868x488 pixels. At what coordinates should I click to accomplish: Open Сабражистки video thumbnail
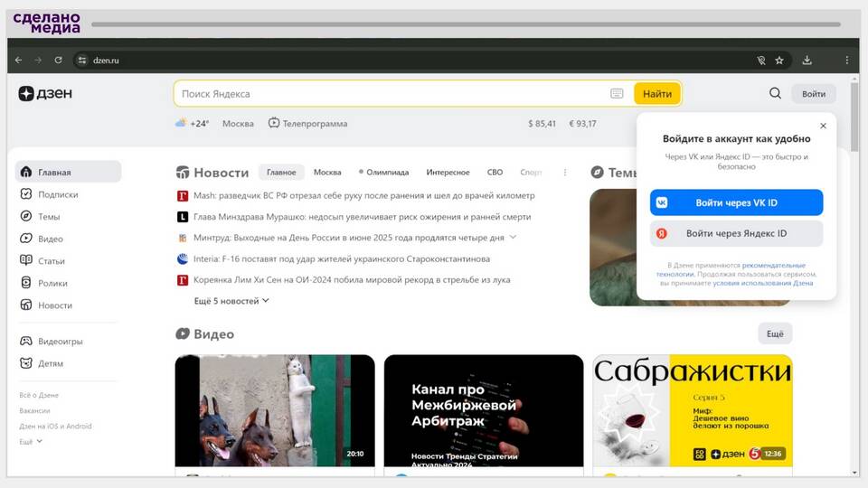[693, 410]
